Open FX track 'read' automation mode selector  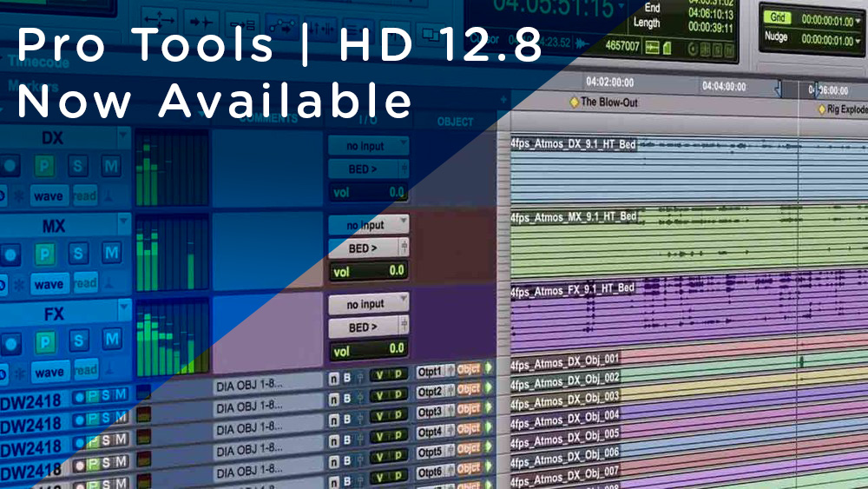86,369
